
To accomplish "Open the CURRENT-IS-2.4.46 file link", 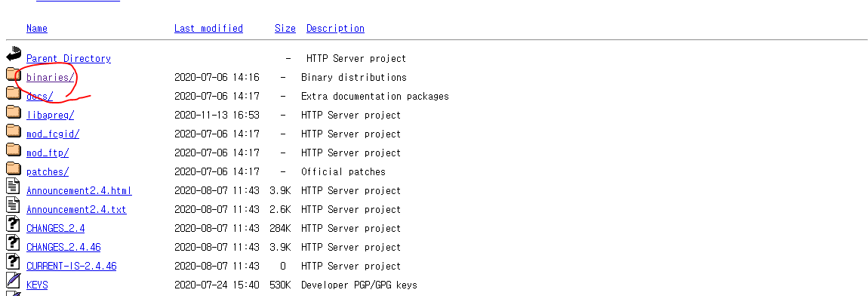I will pos(72,266).
